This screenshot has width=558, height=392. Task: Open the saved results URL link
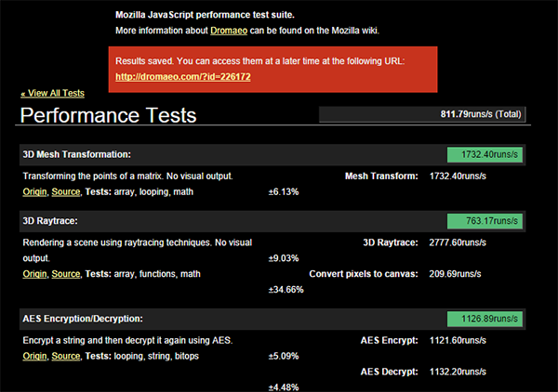coord(182,76)
